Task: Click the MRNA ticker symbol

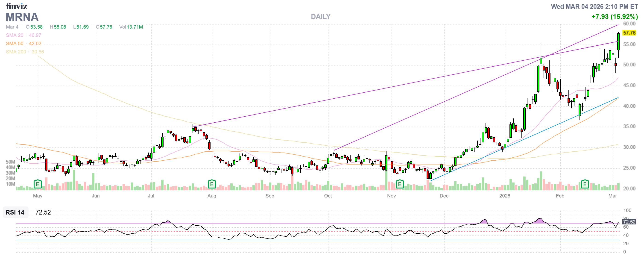Action: pos(22,17)
